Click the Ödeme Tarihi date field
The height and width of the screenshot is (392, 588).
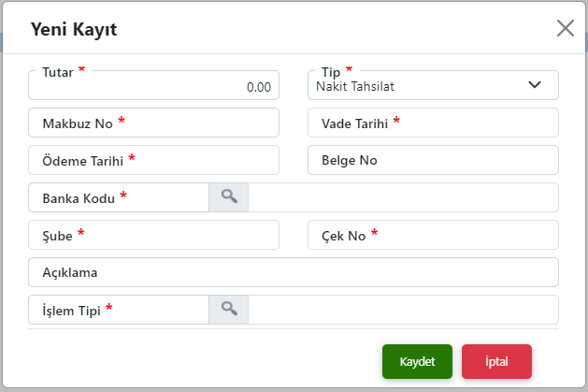153,160
